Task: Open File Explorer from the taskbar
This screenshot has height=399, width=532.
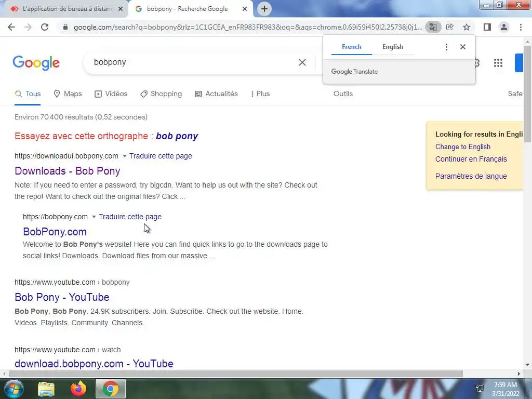Action: pos(46,389)
